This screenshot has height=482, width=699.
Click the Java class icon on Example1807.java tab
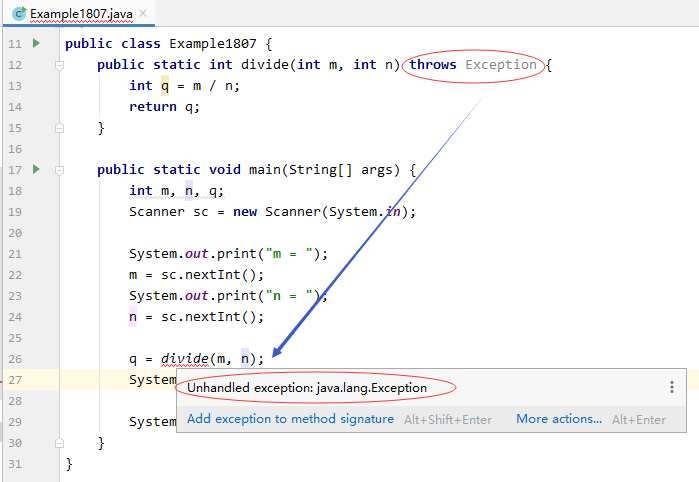pyautogui.click(x=19, y=14)
